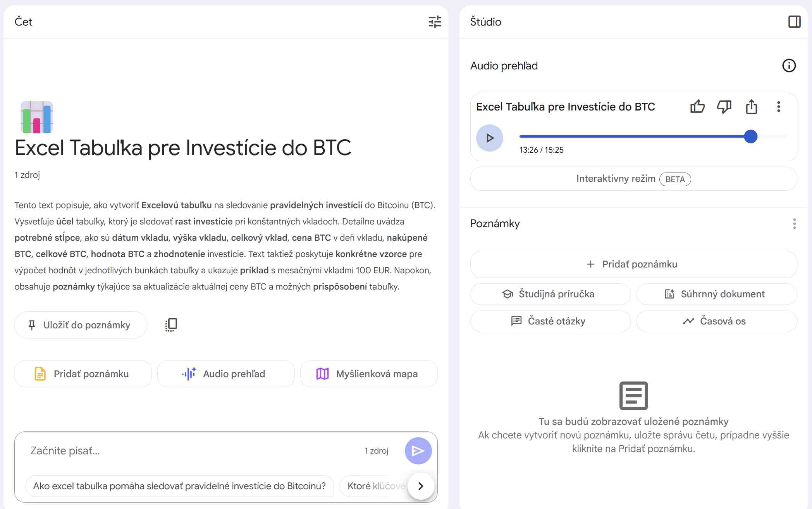Dislike the audio overview with thumbs down
812x509 pixels.
point(724,107)
